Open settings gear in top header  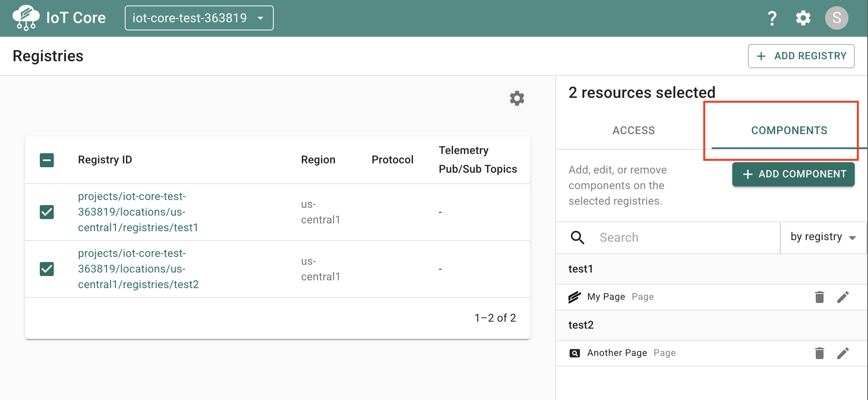pyautogui.click(x=803, y=18)
